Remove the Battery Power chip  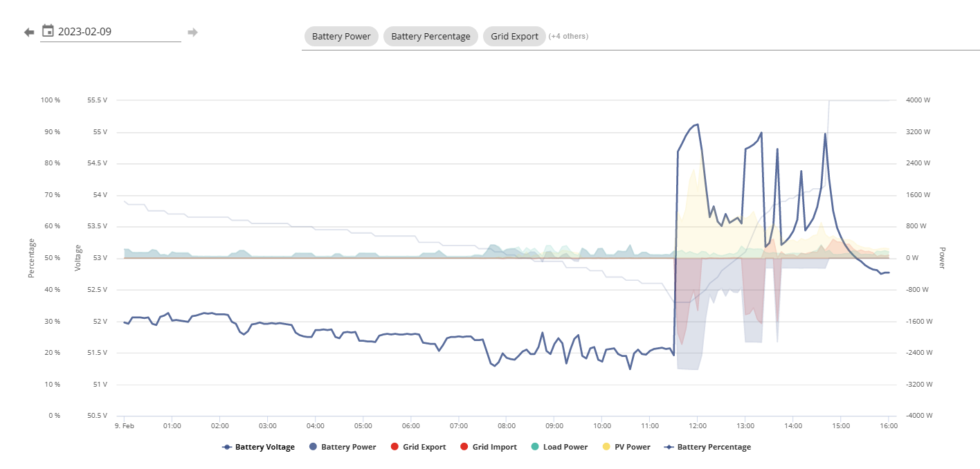tap(341, 37)
